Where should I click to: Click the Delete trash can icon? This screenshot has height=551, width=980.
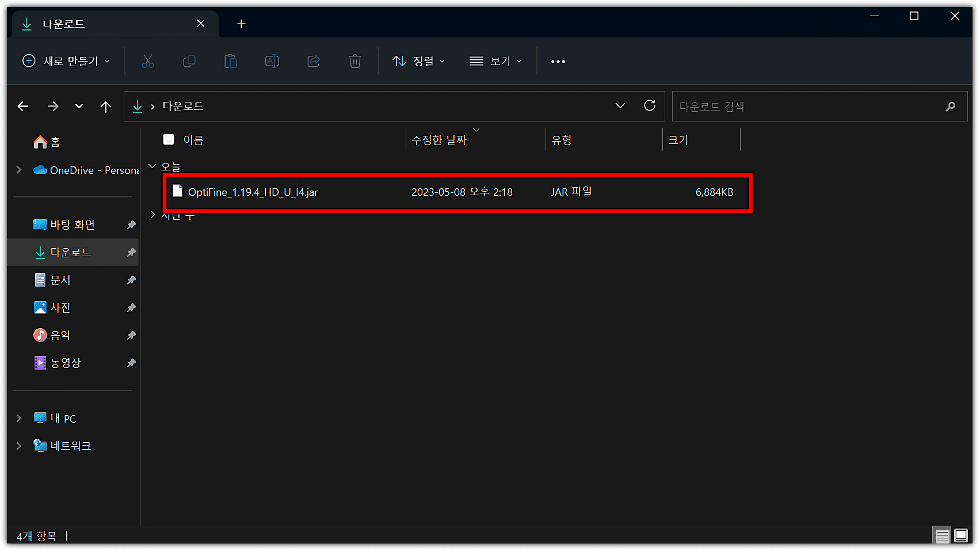355,61
